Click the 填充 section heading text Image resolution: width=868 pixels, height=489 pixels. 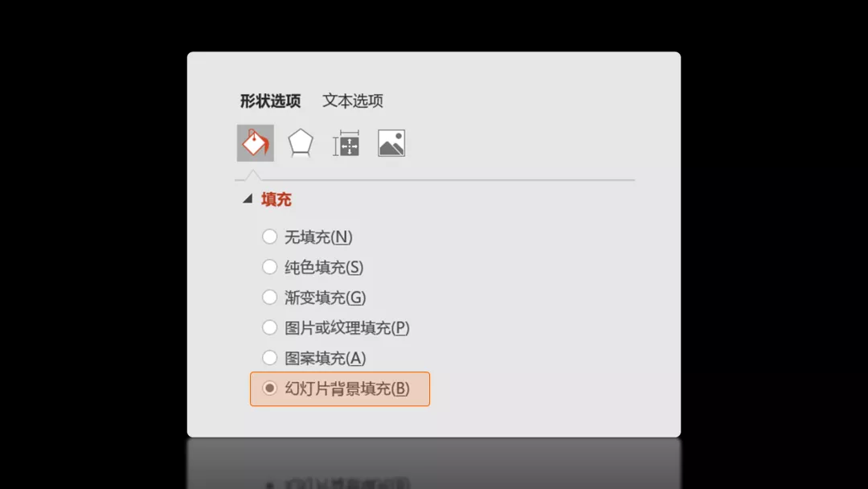pos(276,199)
